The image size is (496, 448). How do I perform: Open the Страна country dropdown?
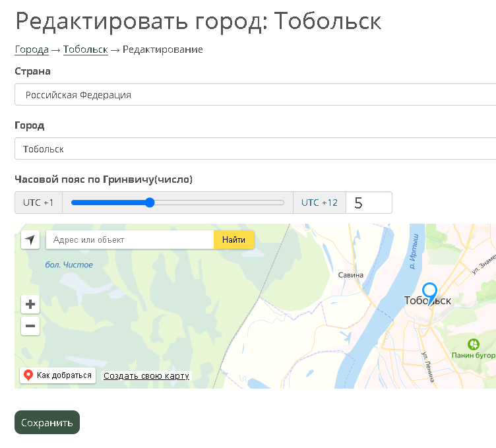[255, 95]
